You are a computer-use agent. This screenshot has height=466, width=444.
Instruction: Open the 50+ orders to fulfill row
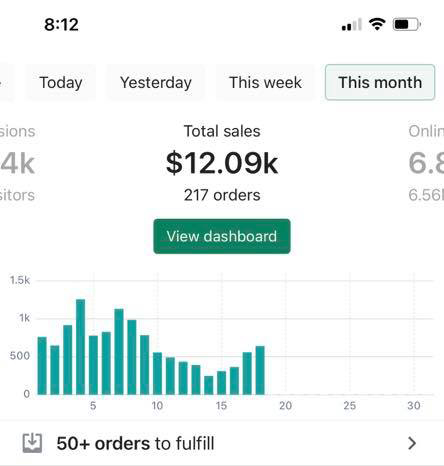point(222,443)
